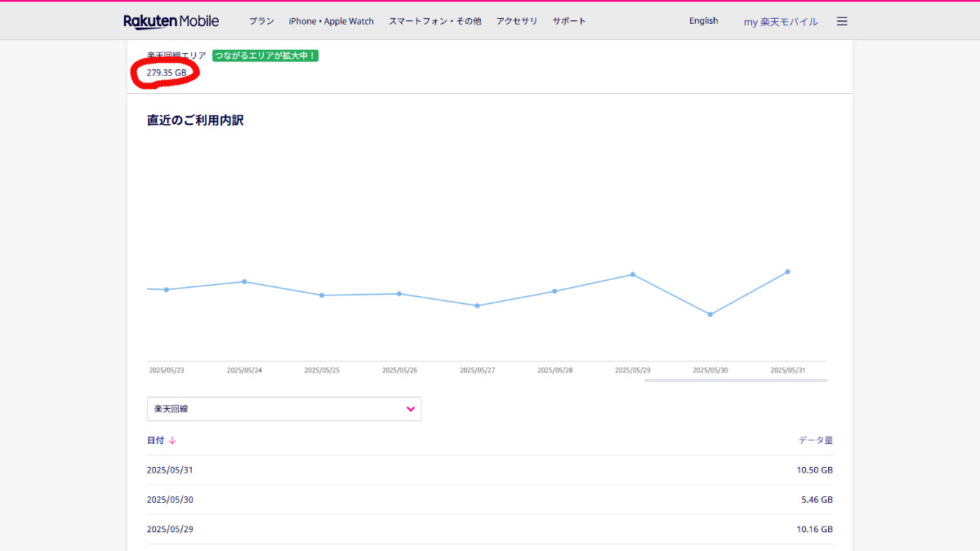Expand the 楽天回線 dropdown

tap(284, 409)
